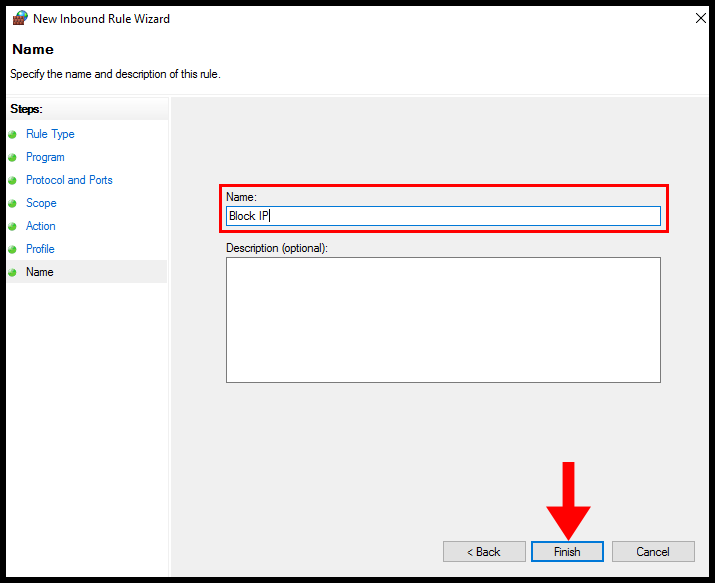This screenshot has width=715, height=583.
Task: Click the green bullet beside Program
Action: tap(12, 157)
